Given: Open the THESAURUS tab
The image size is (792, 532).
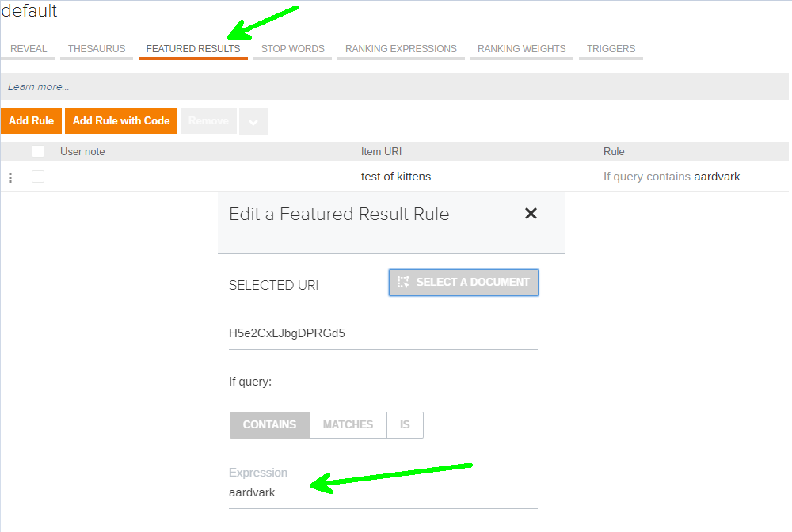Looking at the screenshot, I should click(x=96, y=48).
